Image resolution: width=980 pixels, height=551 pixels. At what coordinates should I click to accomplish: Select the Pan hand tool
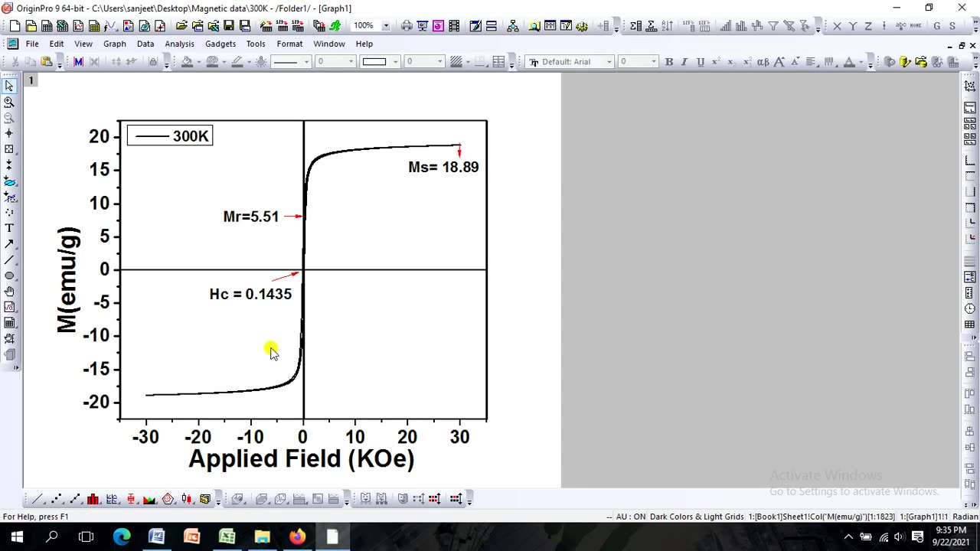(x=9, y=292)
